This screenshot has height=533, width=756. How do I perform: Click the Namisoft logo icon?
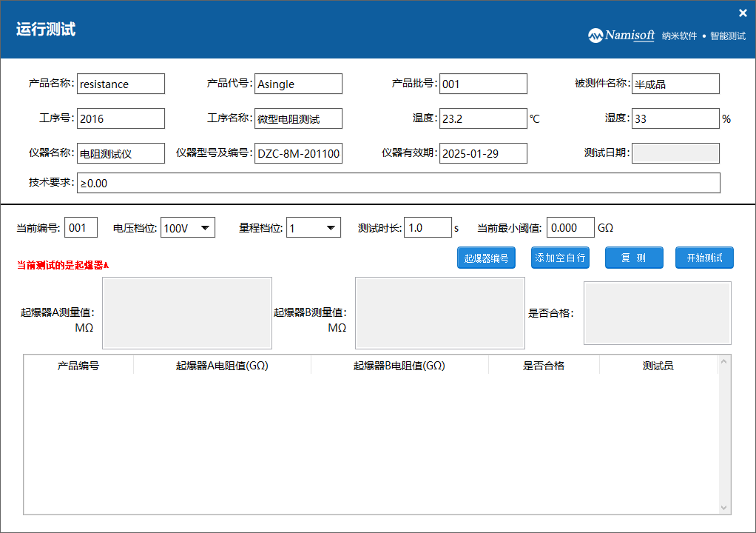tap(596, 36)
